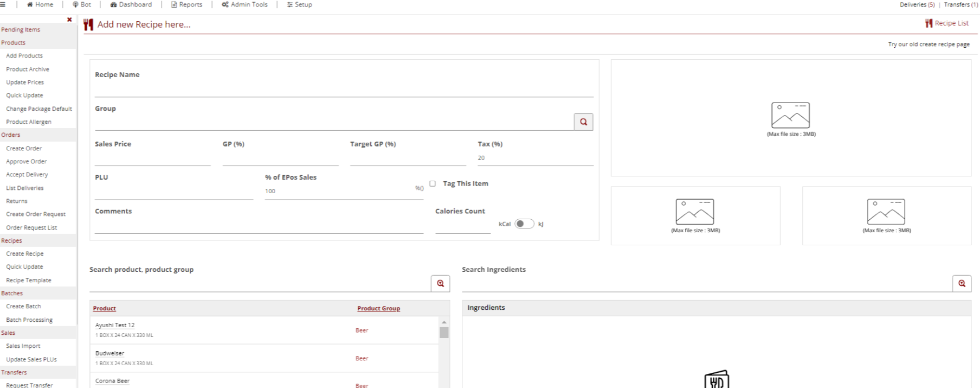The height and width of the screenshot is (388, 980).
Task: Sort list by Product Group column header
Action: 378,308
